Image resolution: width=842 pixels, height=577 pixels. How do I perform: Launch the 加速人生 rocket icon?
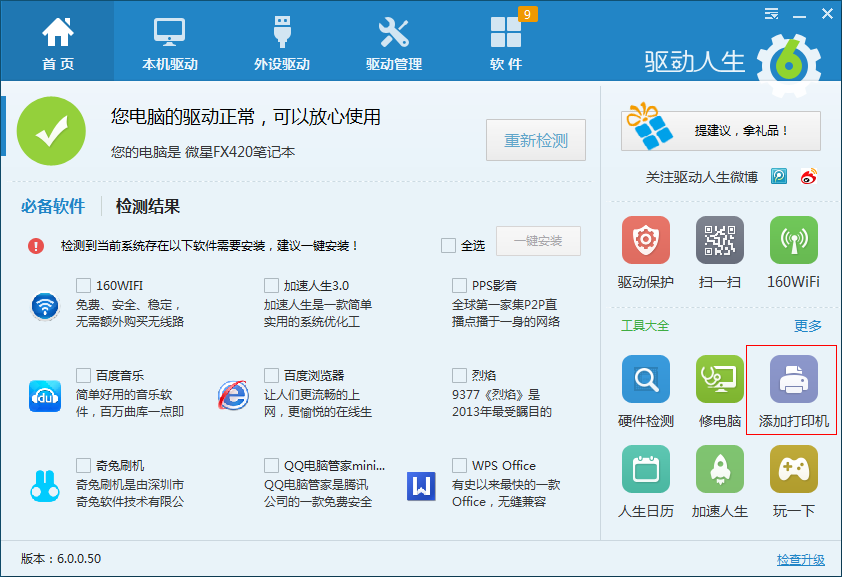(x=720, y=469)
